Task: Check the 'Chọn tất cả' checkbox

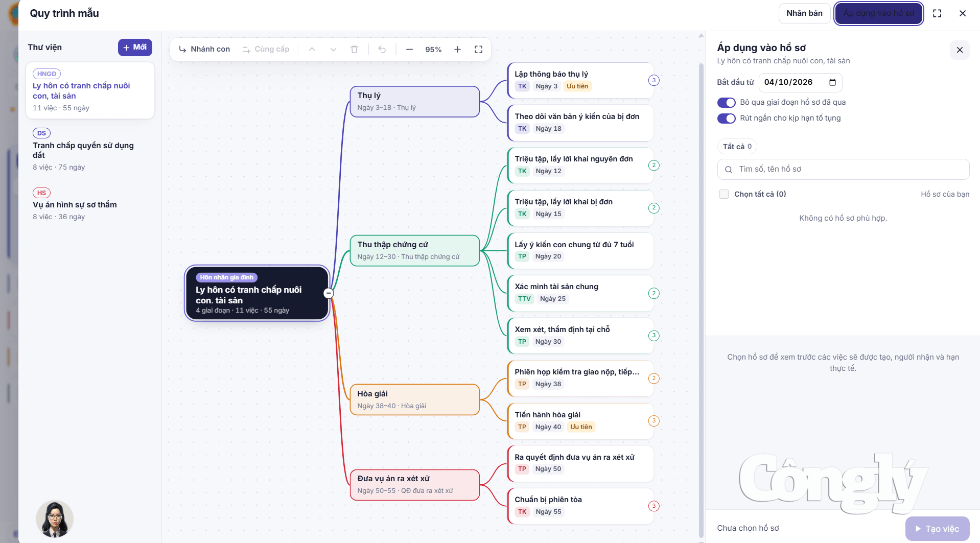Action: 724,194
